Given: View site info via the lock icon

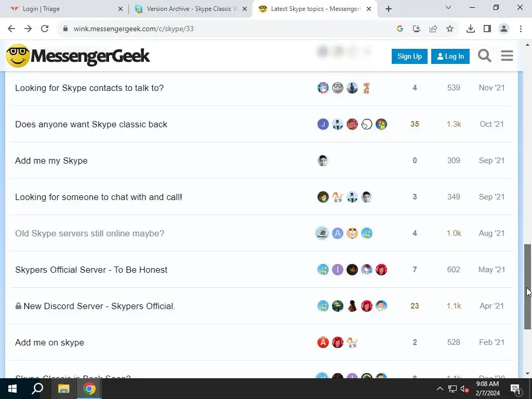Looking at the screenshot, I should (x=65, y=29).
